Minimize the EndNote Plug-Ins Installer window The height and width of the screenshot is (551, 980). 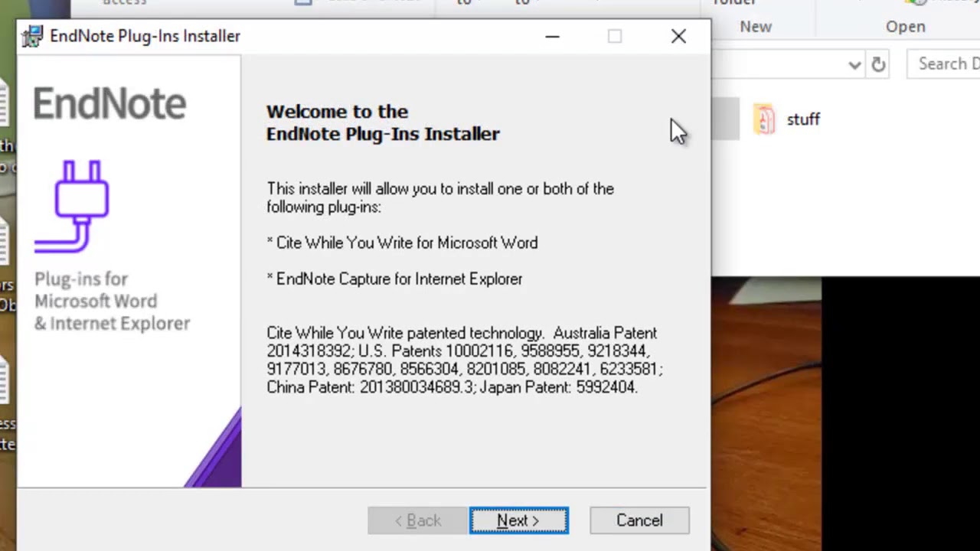[552, 36]
